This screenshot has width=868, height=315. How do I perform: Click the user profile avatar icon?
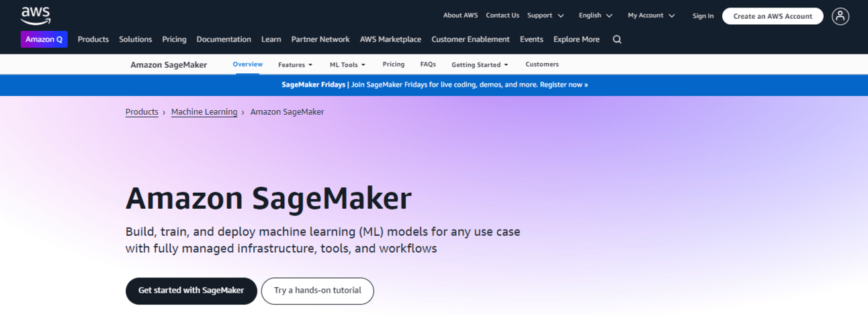click(840, 16)
